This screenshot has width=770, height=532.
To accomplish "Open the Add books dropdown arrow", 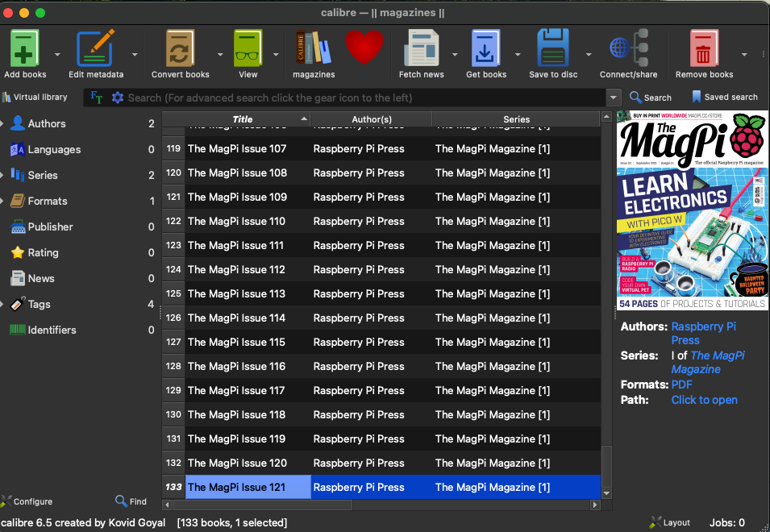I will (57, 55).
